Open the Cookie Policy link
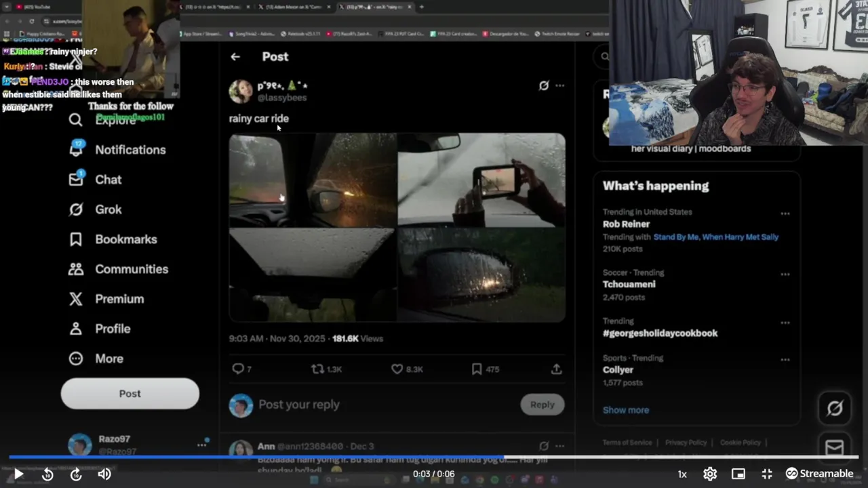Screen dimensions: 868x488 point(740,443)
